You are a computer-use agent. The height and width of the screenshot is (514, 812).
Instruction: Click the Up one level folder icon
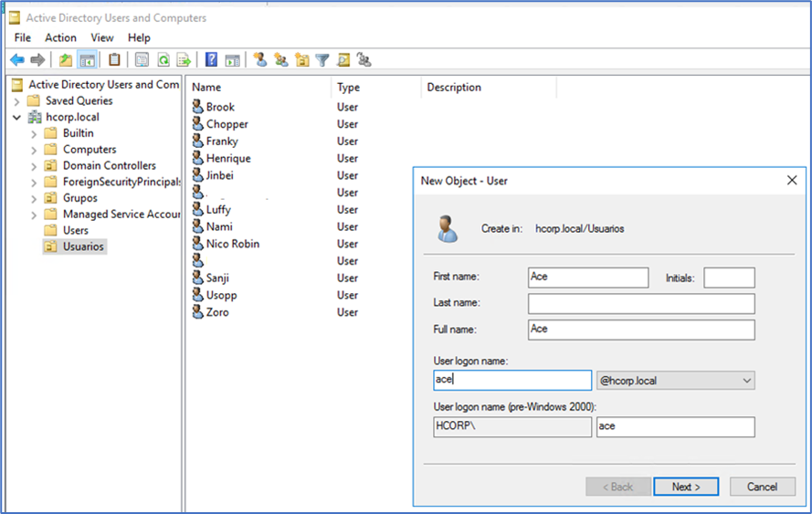[65, 60]
